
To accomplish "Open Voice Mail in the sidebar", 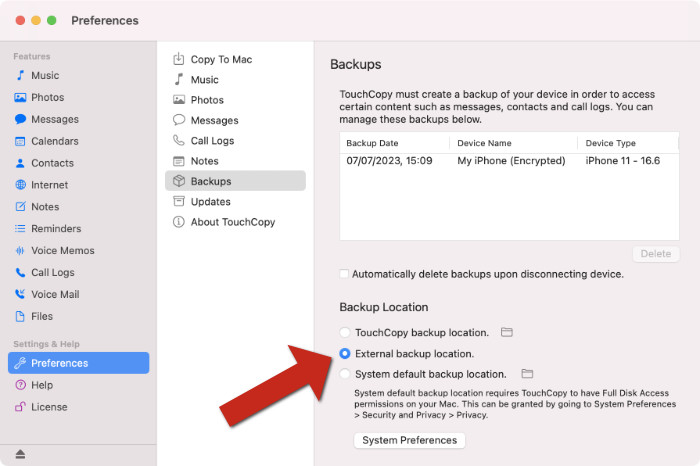I will coord(47,294).
